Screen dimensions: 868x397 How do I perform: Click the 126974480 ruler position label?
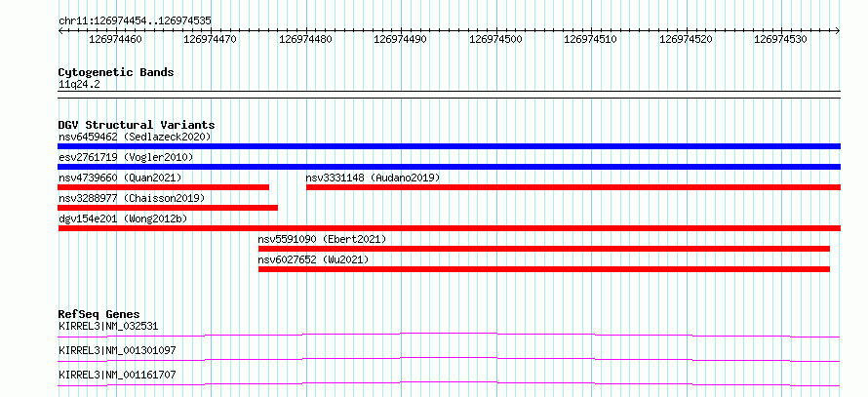coord(306,39)
